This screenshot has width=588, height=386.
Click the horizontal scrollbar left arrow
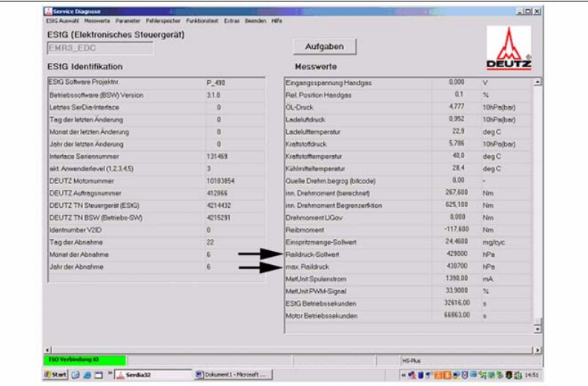pos(47,350)
